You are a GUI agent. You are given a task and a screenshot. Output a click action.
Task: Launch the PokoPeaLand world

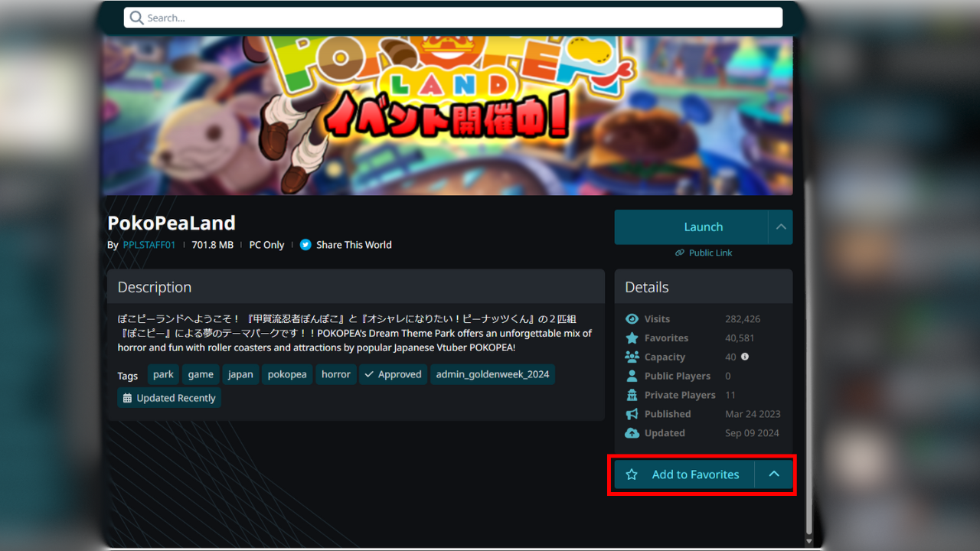tap(691, 227)
